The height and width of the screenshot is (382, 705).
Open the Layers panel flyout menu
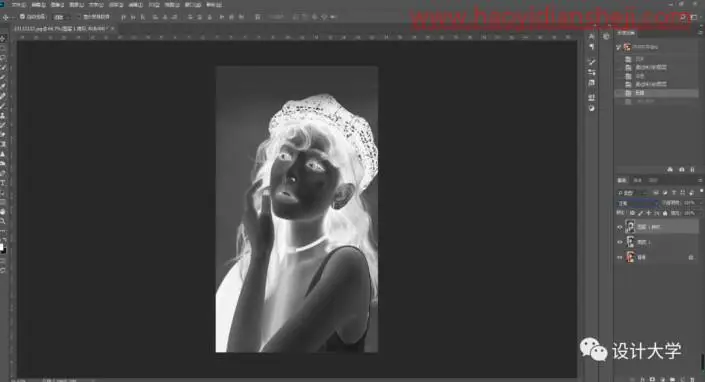point(701,180)
